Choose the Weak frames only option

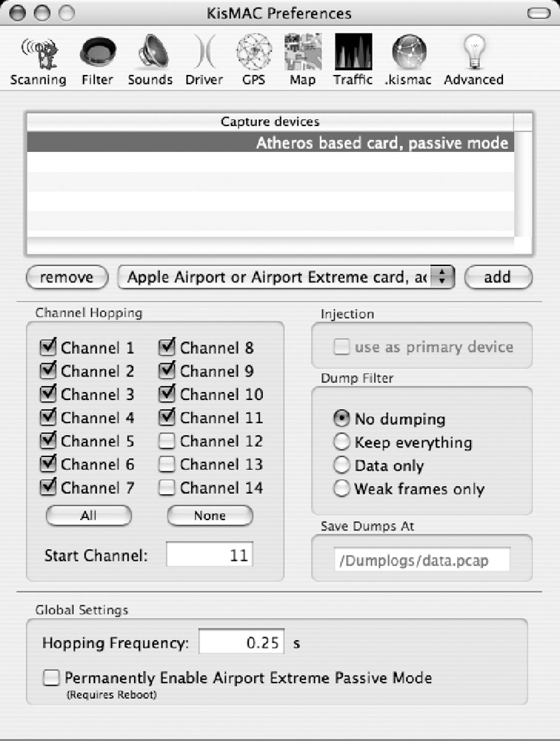point(341,488)
